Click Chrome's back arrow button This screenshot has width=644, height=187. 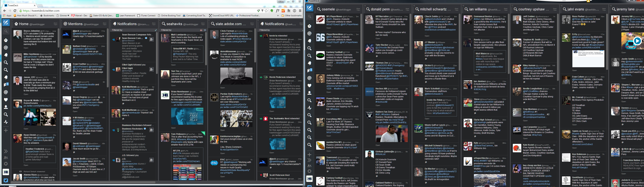coord(4,11)
